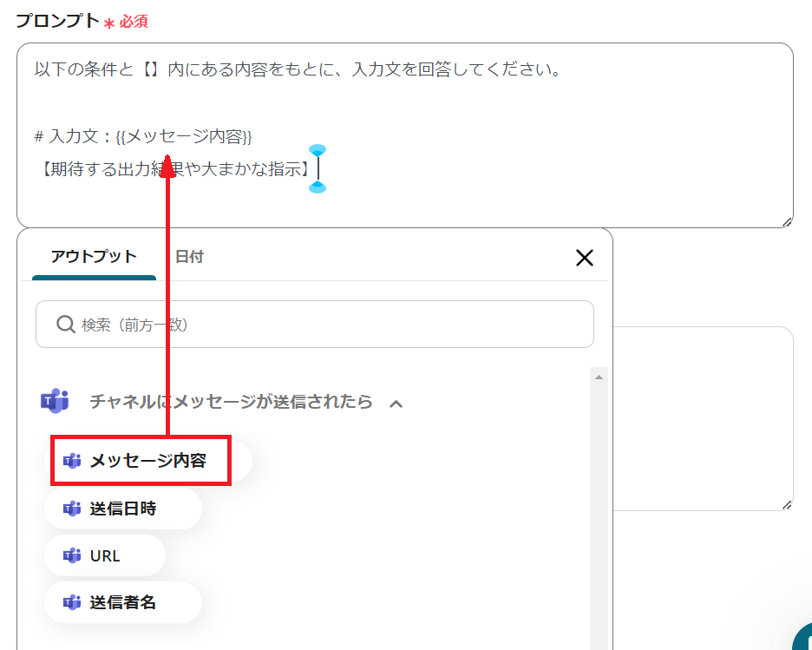Viewport: 812px width, 650px height.
Task: Close the output picker panel with X
Action: (x=585, y=257)
